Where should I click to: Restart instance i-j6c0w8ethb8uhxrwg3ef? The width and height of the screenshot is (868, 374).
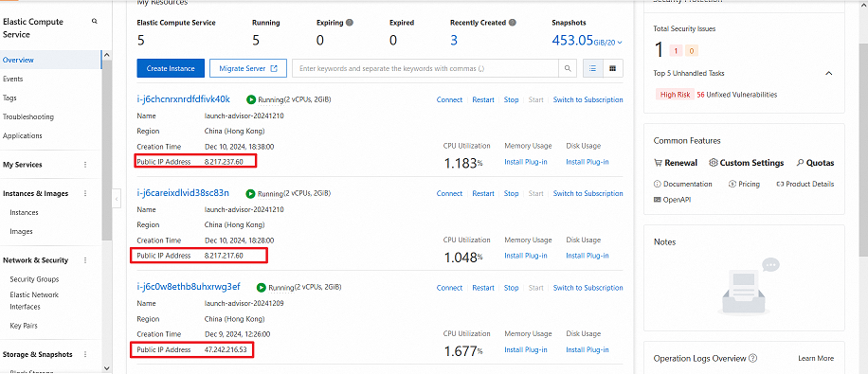click(483, 288)
